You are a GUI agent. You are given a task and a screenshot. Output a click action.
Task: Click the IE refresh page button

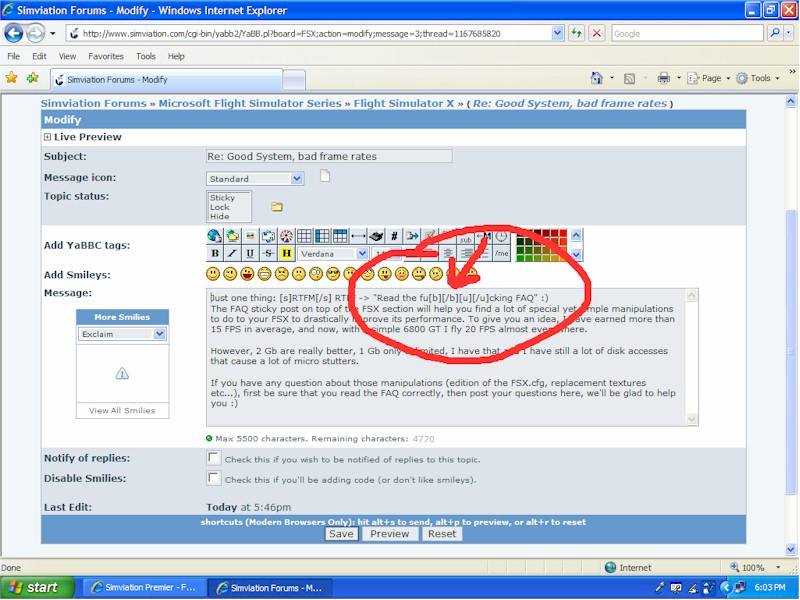(577, 33)
